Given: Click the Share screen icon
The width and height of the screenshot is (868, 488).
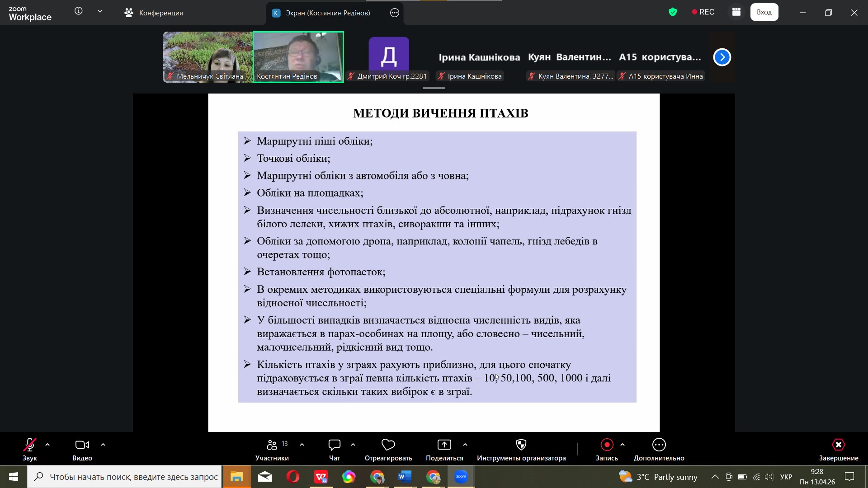Looking at the screenshot, I should (444, 445).
